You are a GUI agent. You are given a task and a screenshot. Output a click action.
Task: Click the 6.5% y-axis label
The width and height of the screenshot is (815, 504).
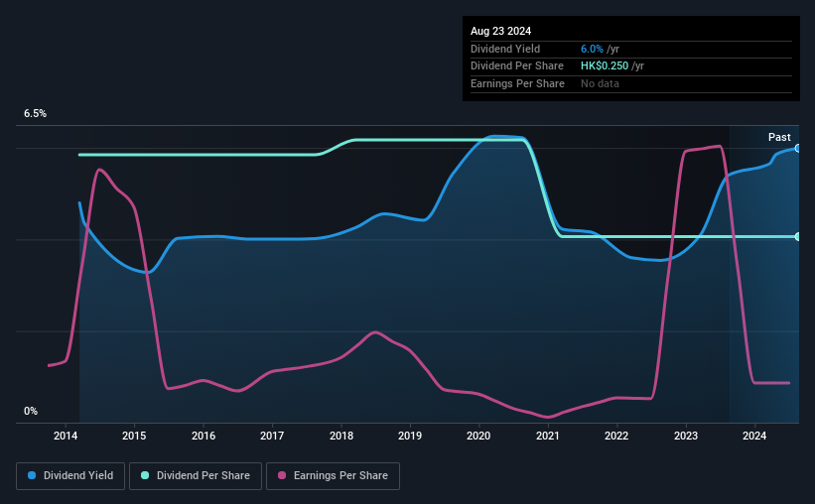click(35, 113)
